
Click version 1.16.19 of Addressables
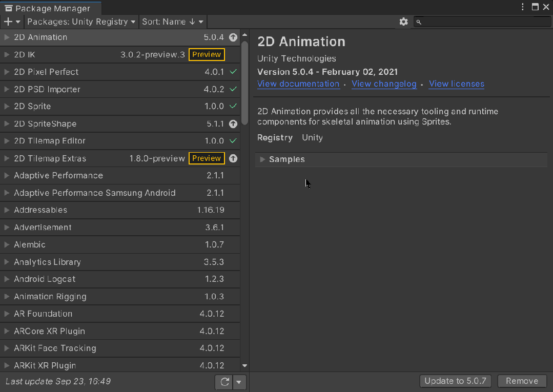[211, 210]
